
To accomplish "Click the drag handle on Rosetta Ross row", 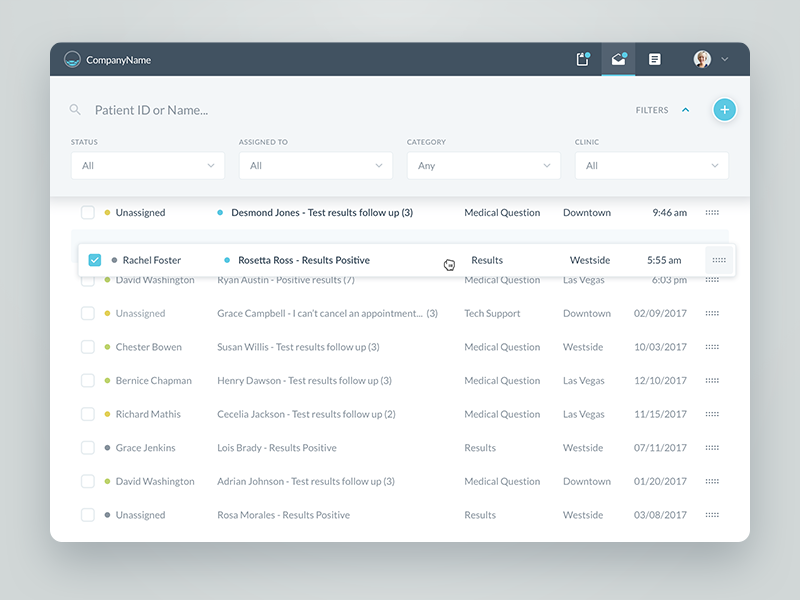I will coord(718,259).
